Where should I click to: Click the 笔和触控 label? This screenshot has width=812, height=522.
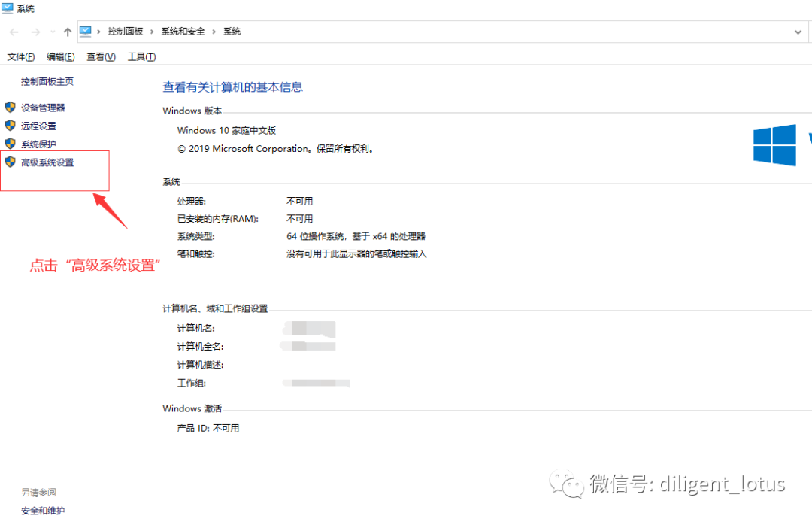click(x=195, y=253)
